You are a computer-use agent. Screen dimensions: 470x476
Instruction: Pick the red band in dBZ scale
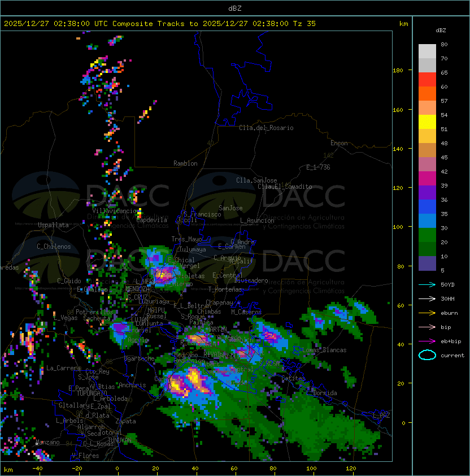point(427,80)
